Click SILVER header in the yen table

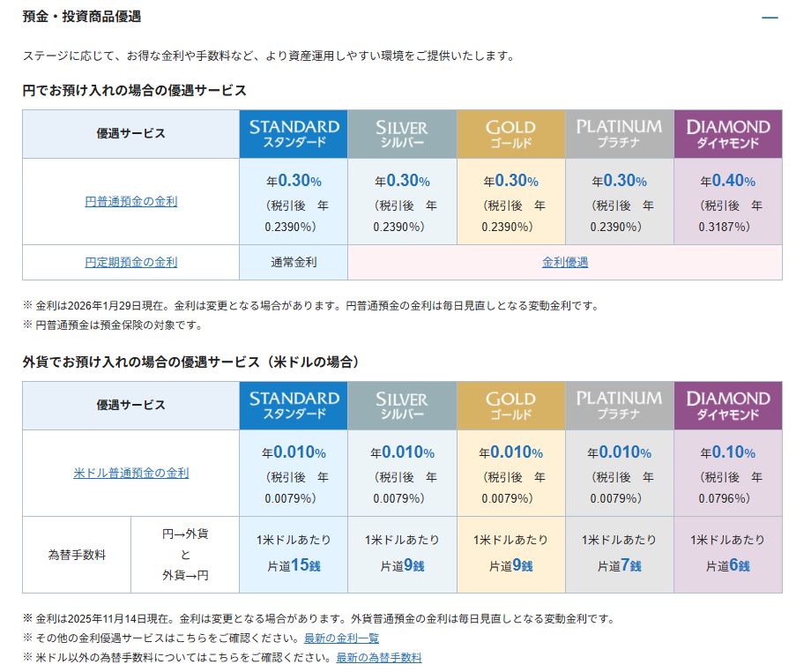402,134
